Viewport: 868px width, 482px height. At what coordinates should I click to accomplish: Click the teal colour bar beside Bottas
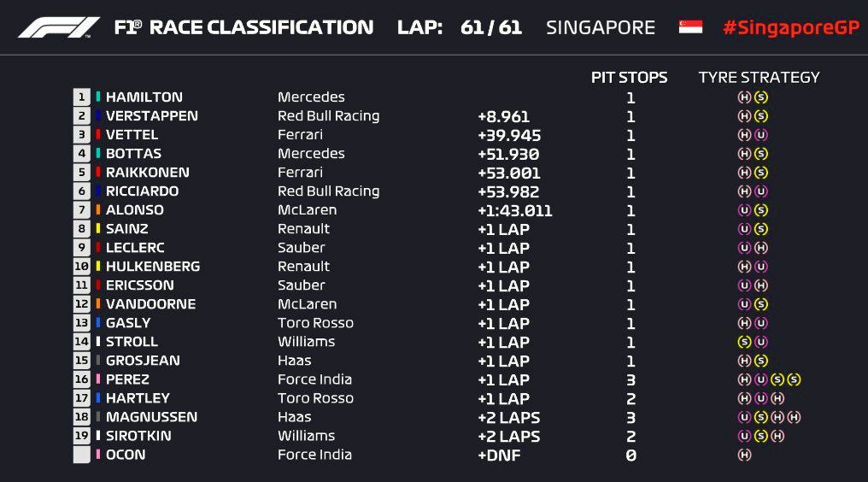[98, 154]
